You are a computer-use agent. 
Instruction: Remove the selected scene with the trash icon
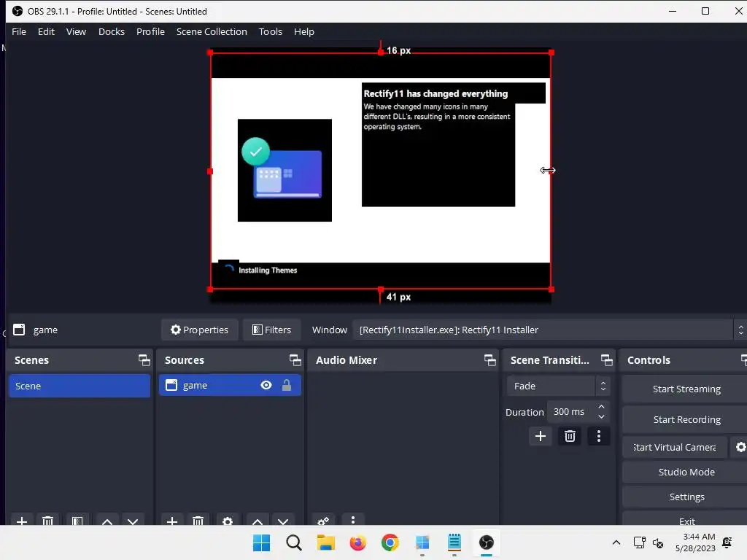[47, 521]
